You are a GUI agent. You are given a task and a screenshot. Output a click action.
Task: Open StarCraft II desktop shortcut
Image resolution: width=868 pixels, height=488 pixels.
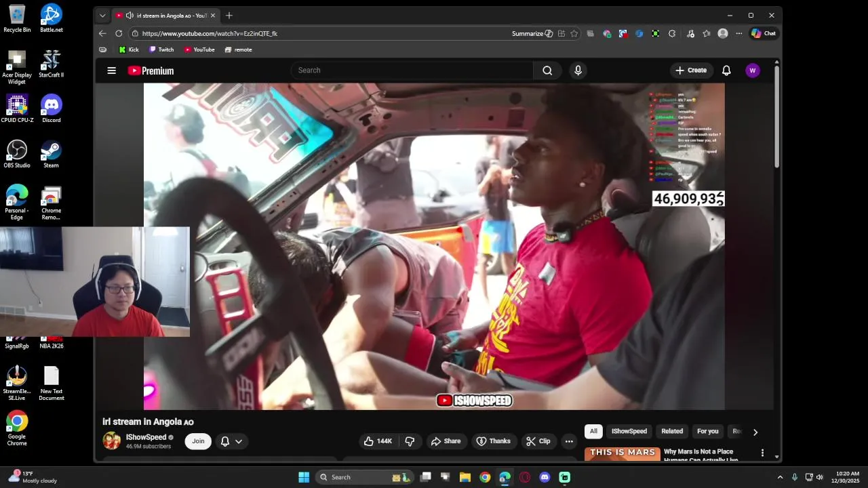pyautogui.click(x=52, y=64)
